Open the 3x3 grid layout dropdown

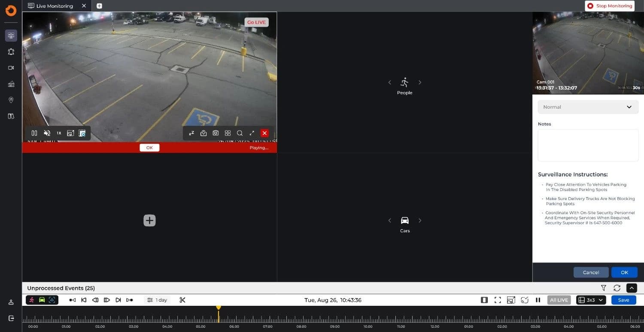point(591,300)
